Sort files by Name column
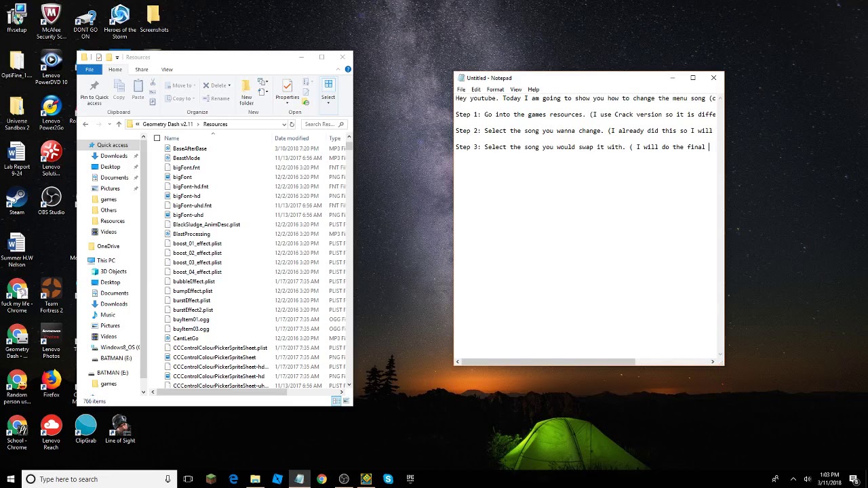 [x=172, y=138]
